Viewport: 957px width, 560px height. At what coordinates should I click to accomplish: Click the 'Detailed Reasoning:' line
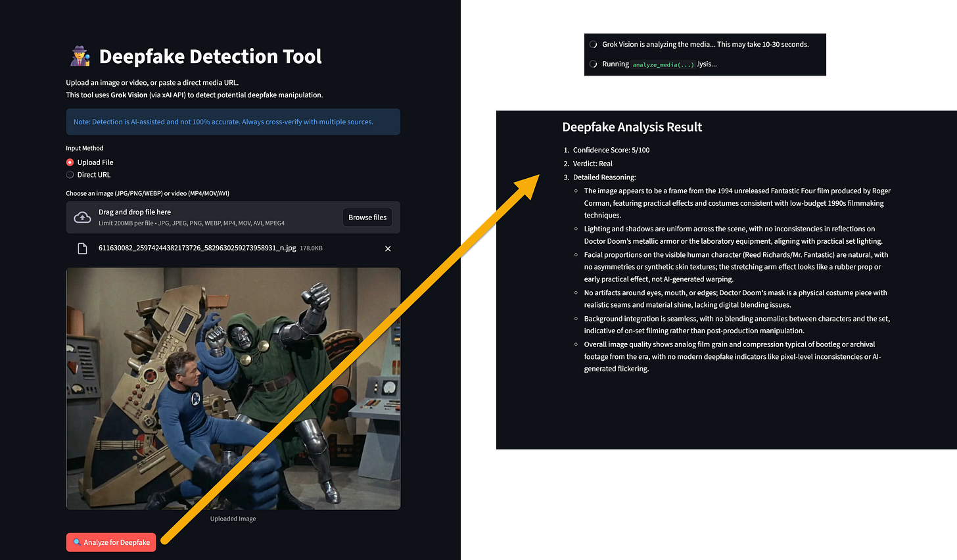tap(605, 177)
